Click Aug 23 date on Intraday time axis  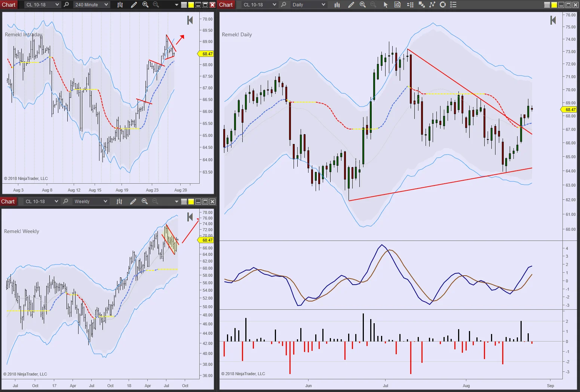(152, 190)
